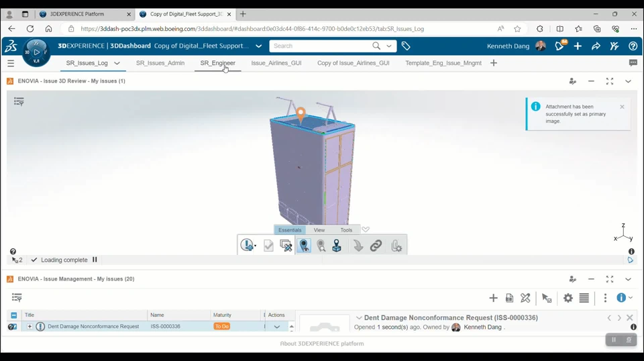This screenshot has width=644, height=361.
Task: Toggle the select-all checkbox in table header
Action: click(x=14, y=315)
